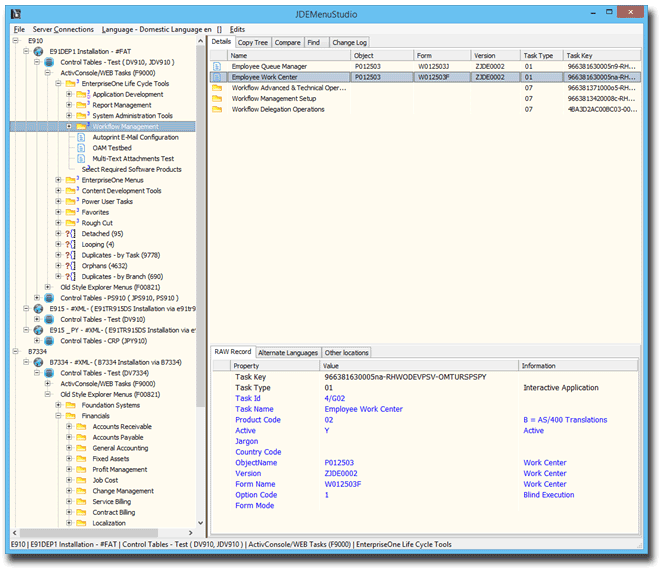Expand the Job Cost node
The width and height of the screenshot is (663, 569).
click(69, 480)
